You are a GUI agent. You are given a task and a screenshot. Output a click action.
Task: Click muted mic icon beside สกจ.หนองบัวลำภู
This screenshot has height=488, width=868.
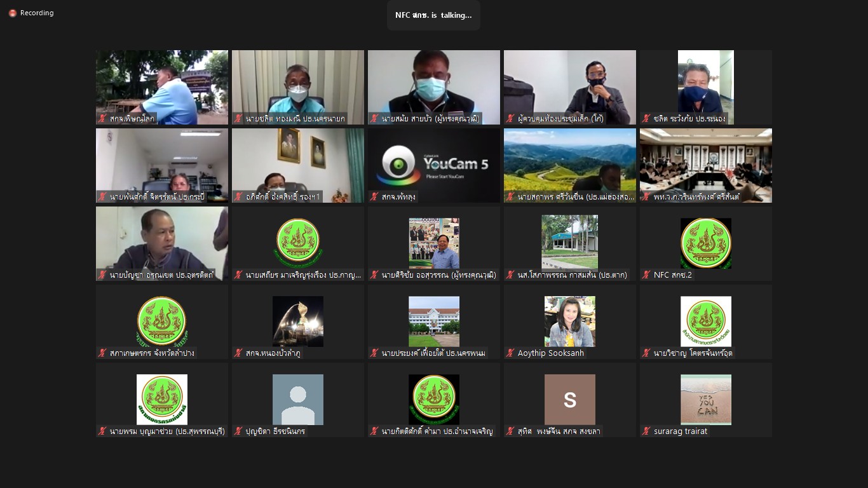click(238, 353)
